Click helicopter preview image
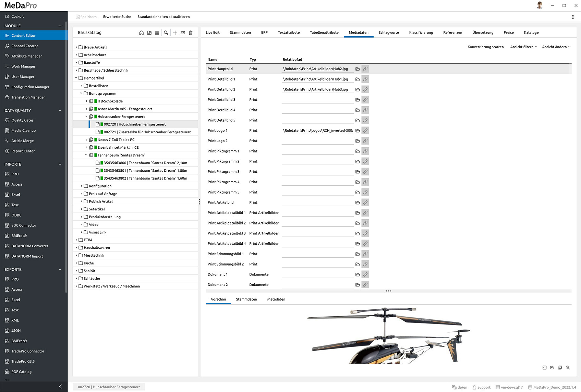This screenshot has width=581, height=392. coord(388,335)
